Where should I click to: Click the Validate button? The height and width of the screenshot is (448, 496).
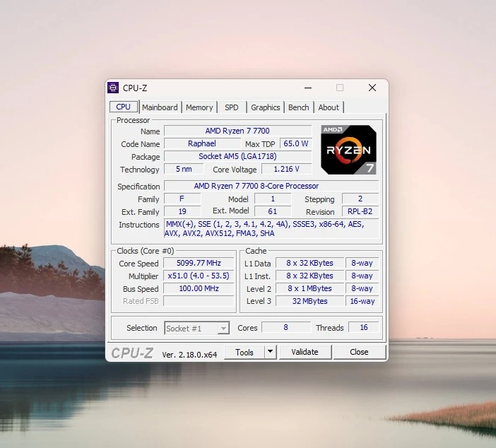click(x=305, y=352)
